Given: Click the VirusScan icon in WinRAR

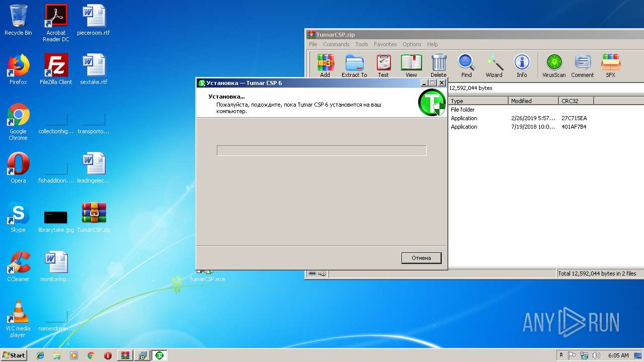Looking at the screenshot, I should [x=554, y=66].
